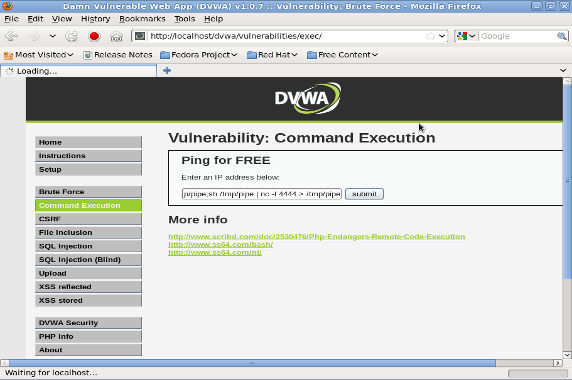The image size is (572, 380).
Task: Click the page loading progress bar
Action: point(537,373)
